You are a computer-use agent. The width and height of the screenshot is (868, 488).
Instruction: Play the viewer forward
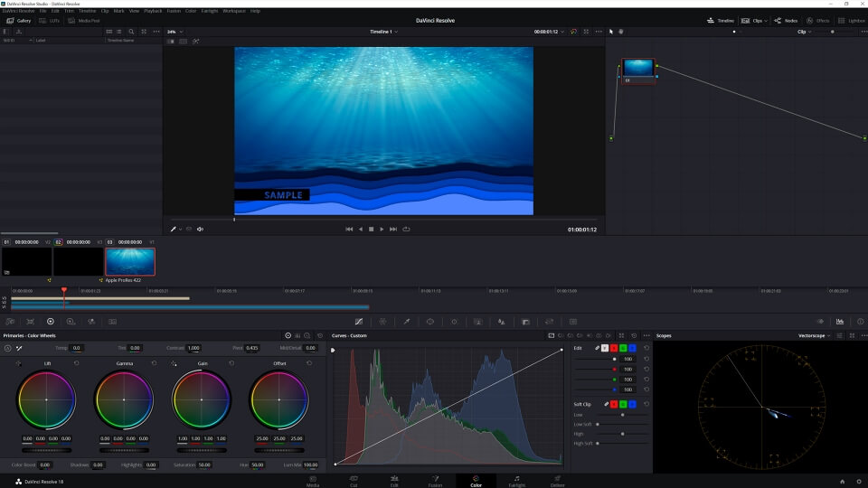382,229
